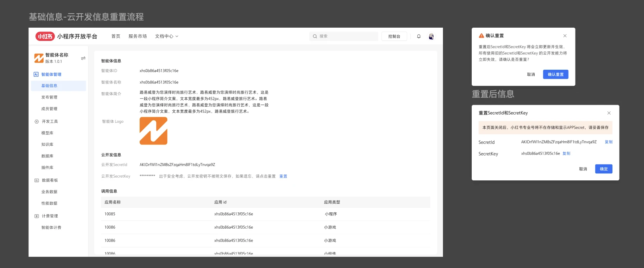Click the 开发工具 gear icon

point(37,122)
